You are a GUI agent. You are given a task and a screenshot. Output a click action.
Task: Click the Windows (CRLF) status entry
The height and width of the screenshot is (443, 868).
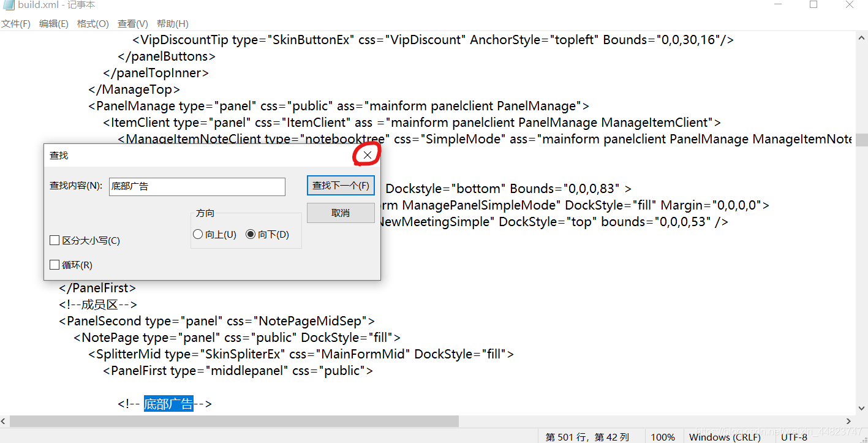pos(725,437)
